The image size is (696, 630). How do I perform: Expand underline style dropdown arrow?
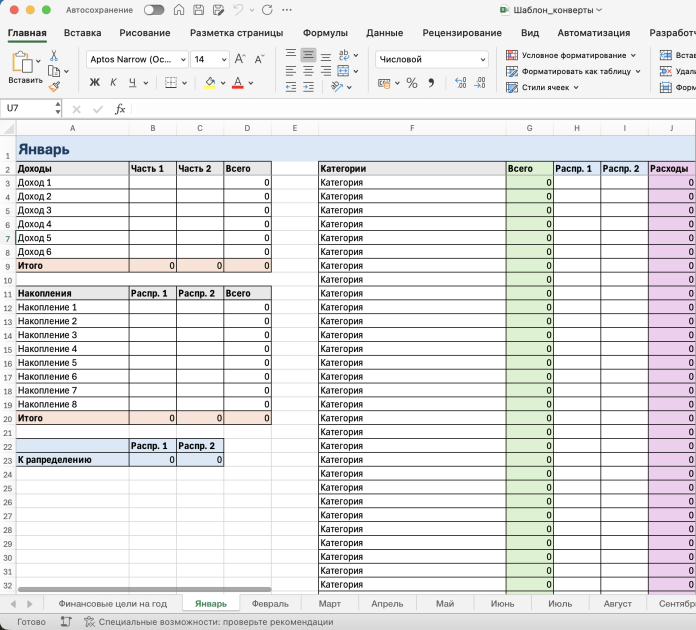[146, 83]
